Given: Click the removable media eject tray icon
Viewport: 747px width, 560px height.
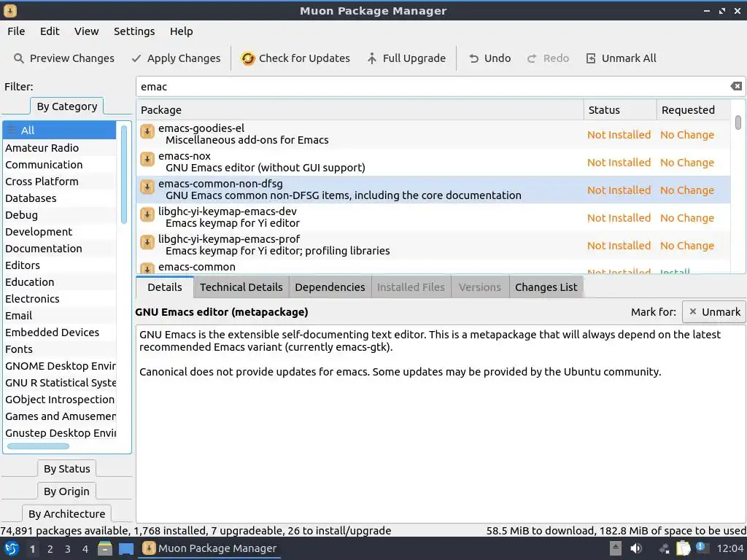Looking at the screenshot, I should click(616, 548).
